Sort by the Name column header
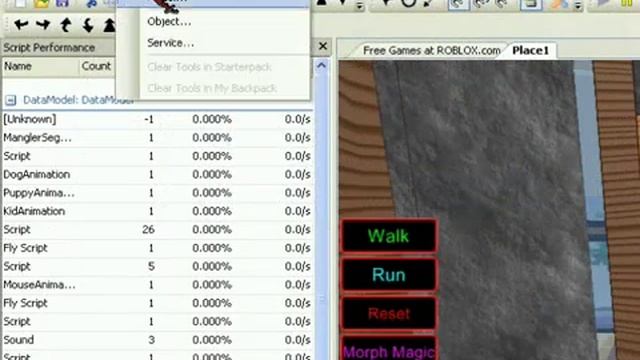The height and width of the screenshot is (360, 640). 40,66
